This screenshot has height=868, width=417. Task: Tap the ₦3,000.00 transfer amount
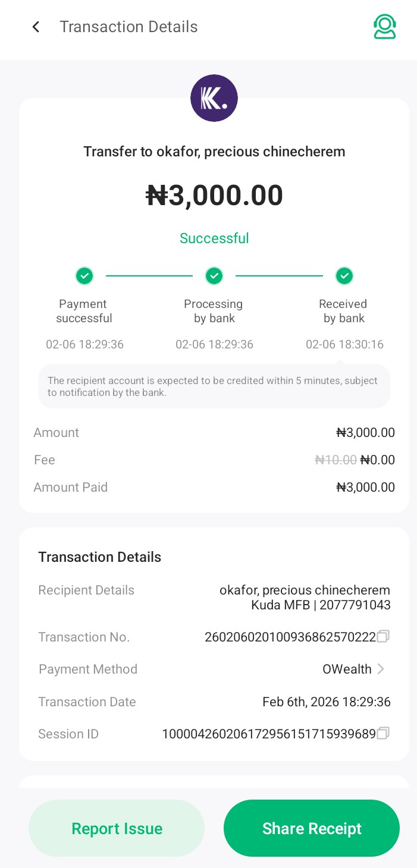(x=214, y=196)
